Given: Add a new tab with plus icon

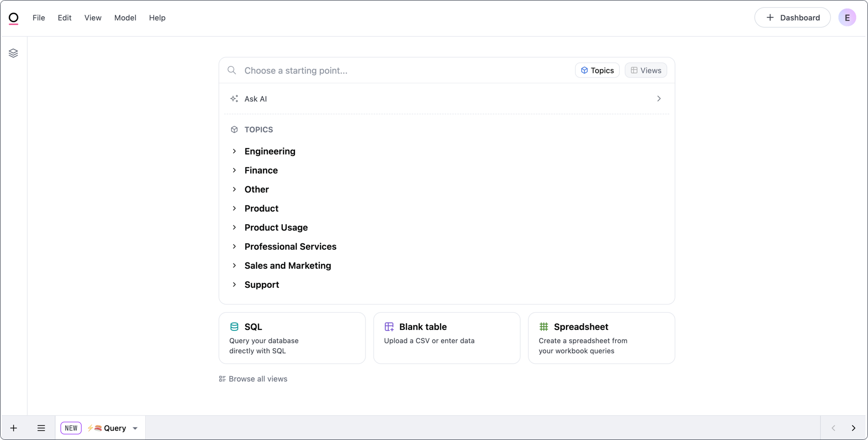Looking at the screenshot, I should pyautogui.click(x=14, y=428).
